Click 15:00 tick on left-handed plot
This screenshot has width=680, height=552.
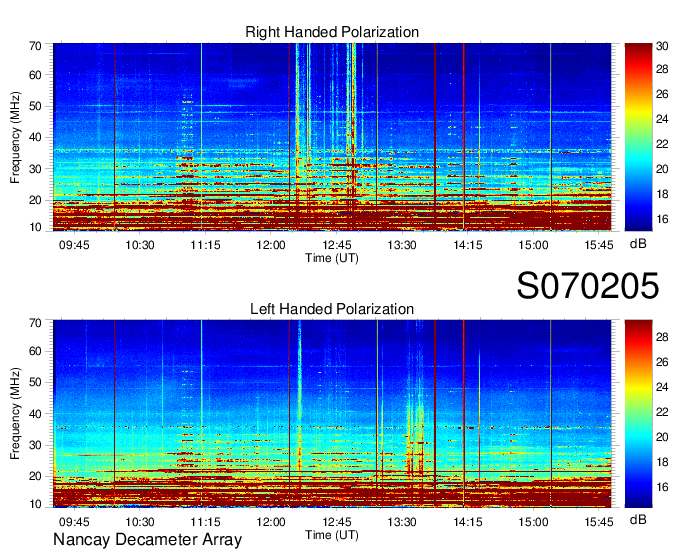(x=533, y=522)
